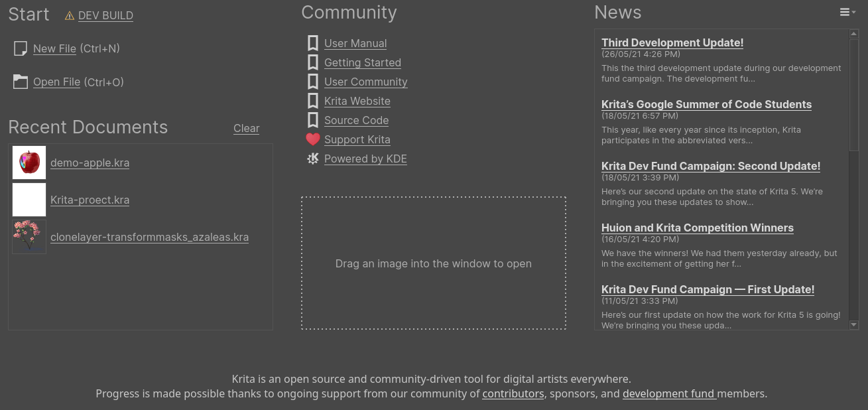Viewport: 868px width, 410px height.
Task: Open the User Community link
Action: tap(365, 82)
